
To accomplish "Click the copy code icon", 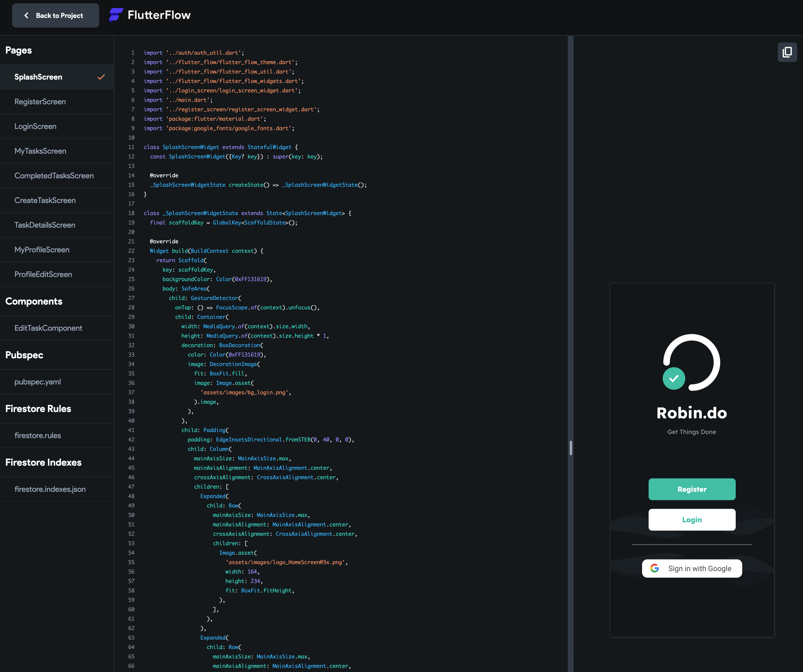I will click(x=787, y=52).
